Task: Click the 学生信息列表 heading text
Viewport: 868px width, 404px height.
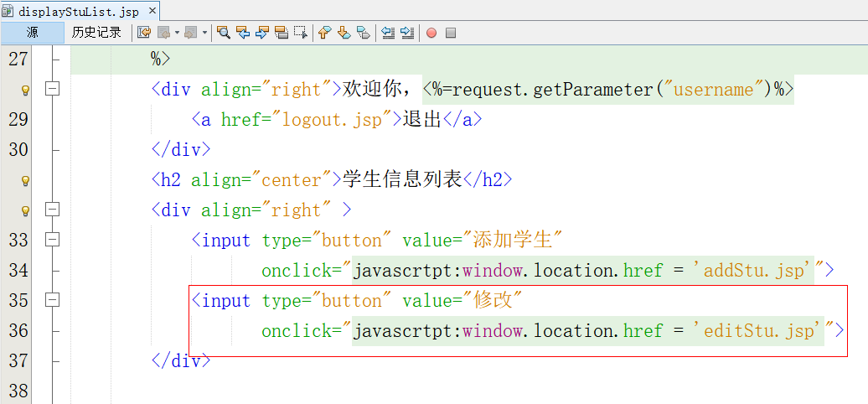Action: click(x=402, y=180)
